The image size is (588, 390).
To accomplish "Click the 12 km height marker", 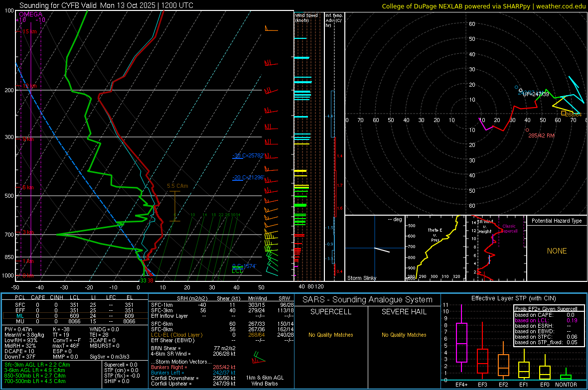I will click(29, 86).
